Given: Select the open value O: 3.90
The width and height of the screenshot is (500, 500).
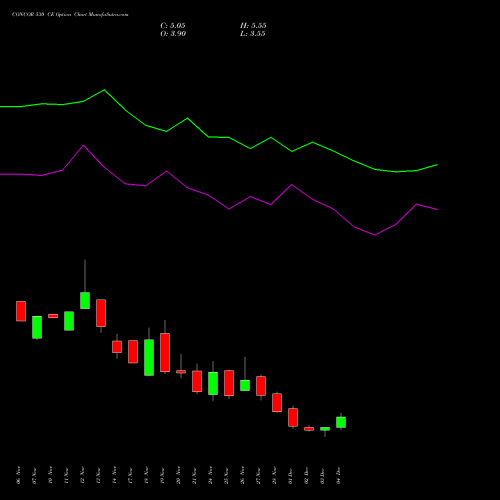Looking at the screenshot, I should pyautogui.click(x=173, y=34).
